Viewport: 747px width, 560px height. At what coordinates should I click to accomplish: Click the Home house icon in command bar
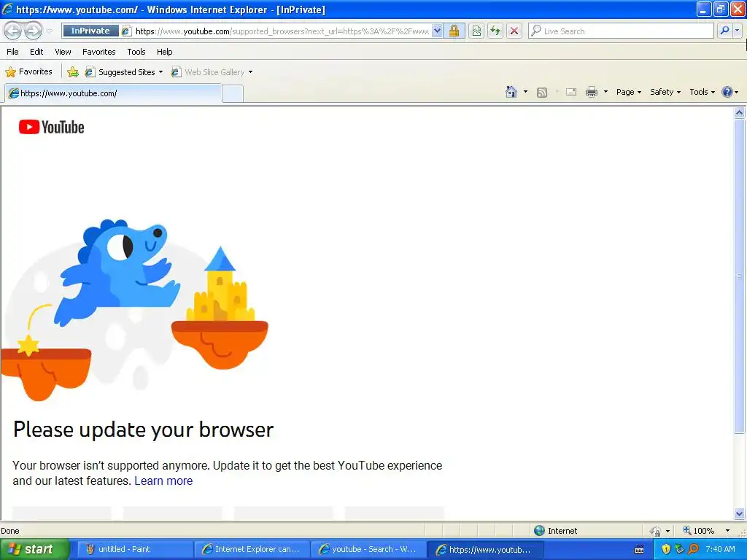pos(511,92)
